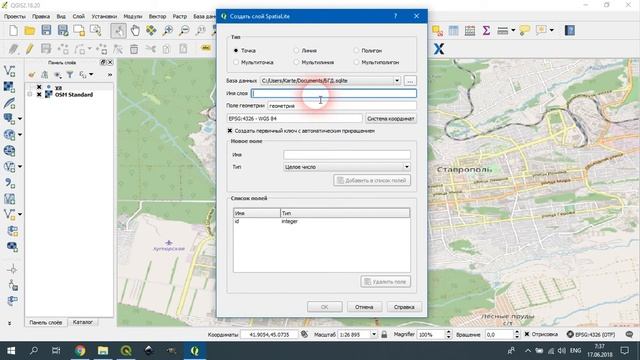Click the OK button in the dialog
This screenshot has width=640, height=360.
coord(324,307)
